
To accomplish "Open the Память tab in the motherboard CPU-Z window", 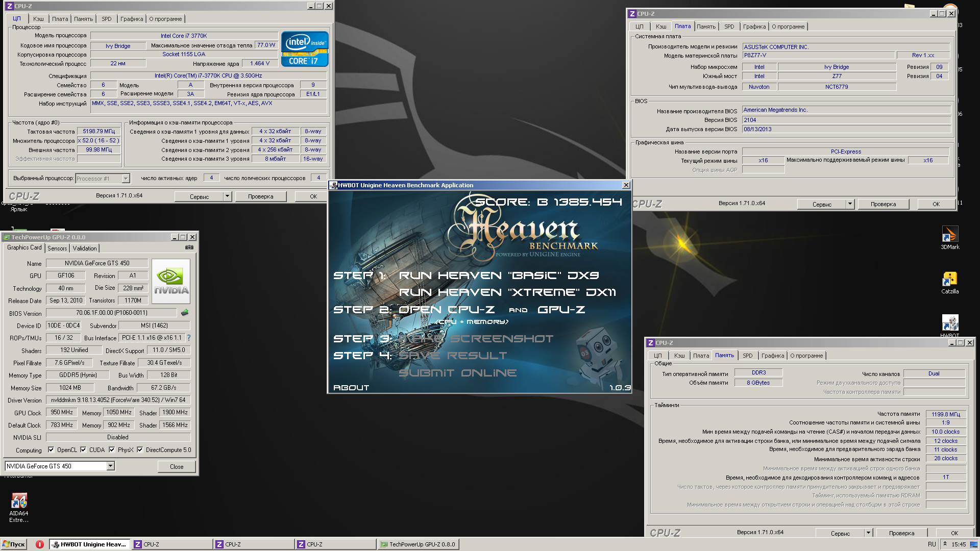I will (x=706, y=27).
